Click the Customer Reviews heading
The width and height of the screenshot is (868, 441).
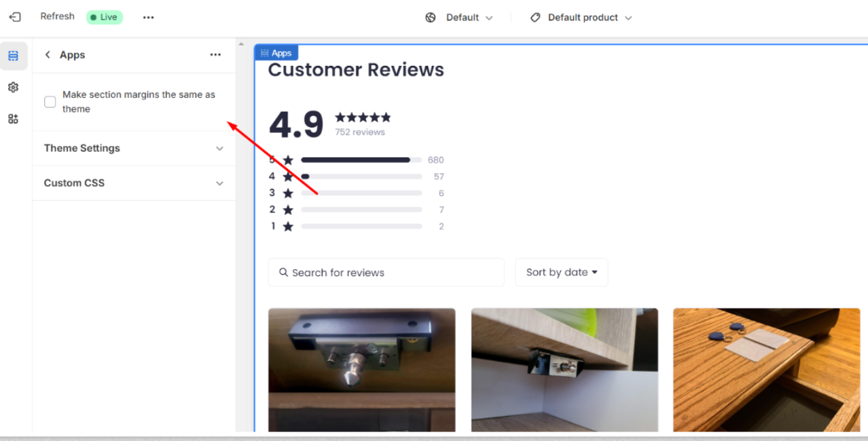[x=356, y=70]
